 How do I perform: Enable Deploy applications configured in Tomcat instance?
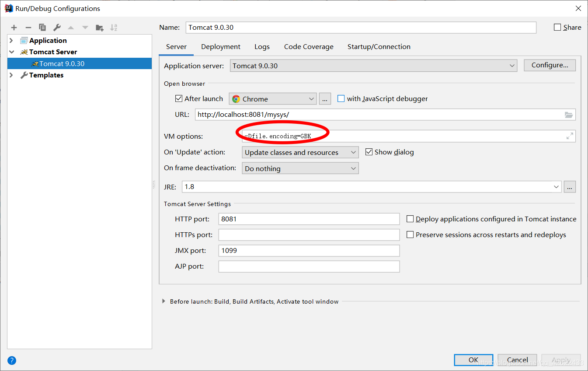(410, 219)
